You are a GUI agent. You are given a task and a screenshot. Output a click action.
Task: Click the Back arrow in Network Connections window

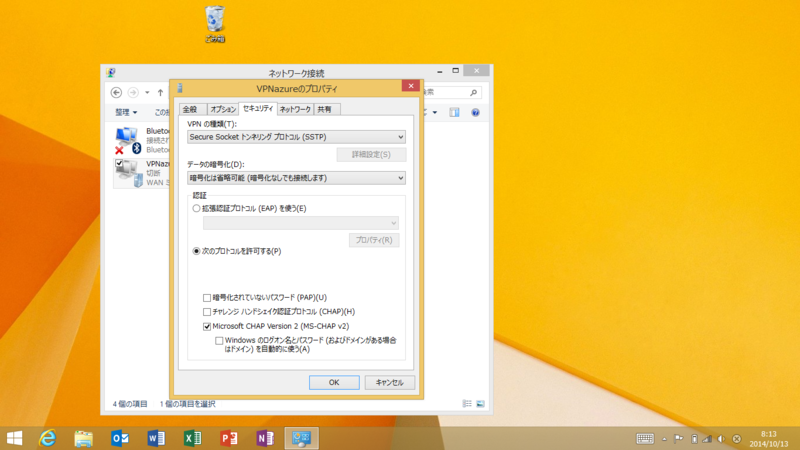(116, 92)
